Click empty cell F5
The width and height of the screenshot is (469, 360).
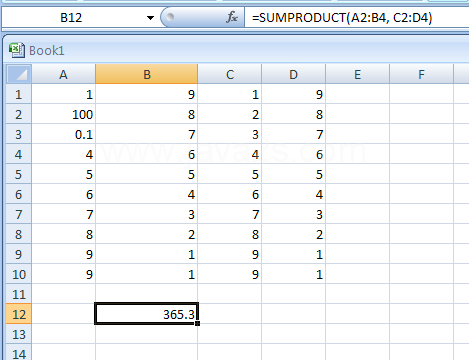(421, 174)
